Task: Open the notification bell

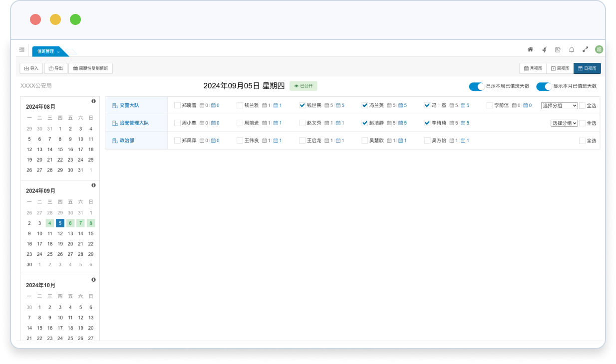Action: [x=572, y=49]
